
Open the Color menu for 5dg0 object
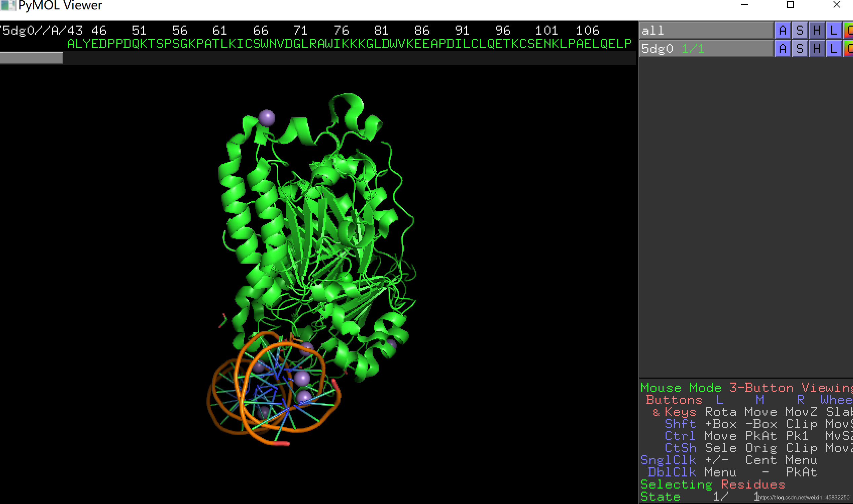(x=849, y=48)
